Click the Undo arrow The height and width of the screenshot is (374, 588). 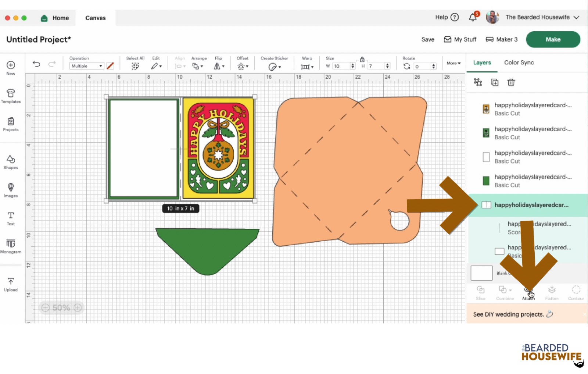click(36, 64)
